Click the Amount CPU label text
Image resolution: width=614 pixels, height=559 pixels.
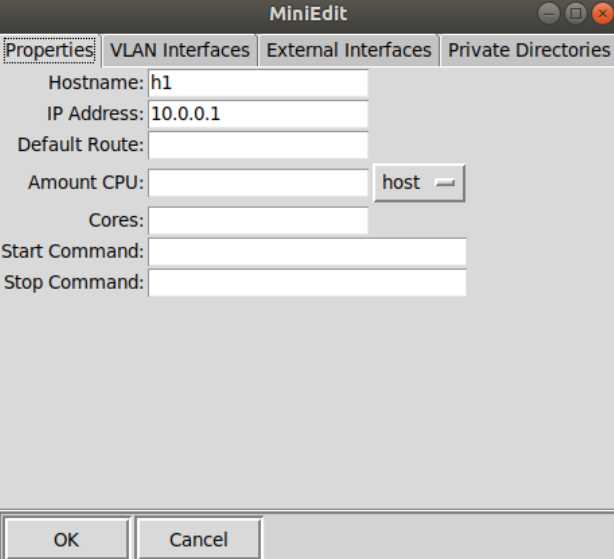(x=86, y=182)
